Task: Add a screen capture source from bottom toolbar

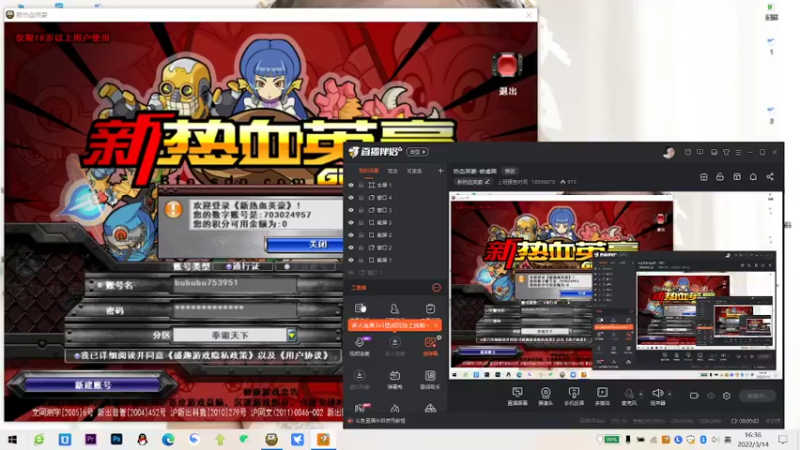Action: click(517, 395)
